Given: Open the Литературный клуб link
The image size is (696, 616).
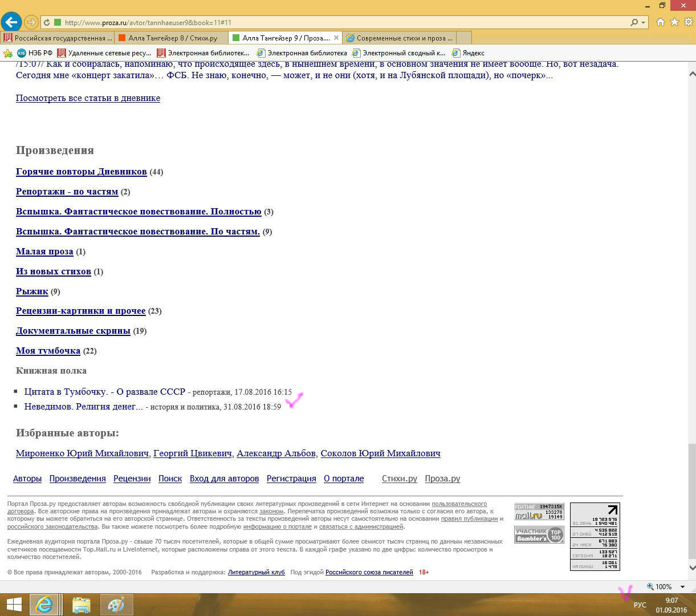Looking at the screenshot, I should 257,572.
